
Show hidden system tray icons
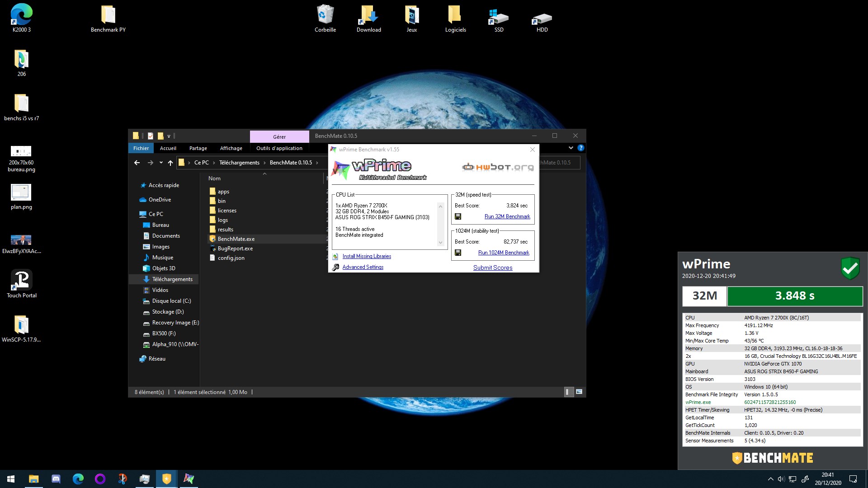[770, 479]
